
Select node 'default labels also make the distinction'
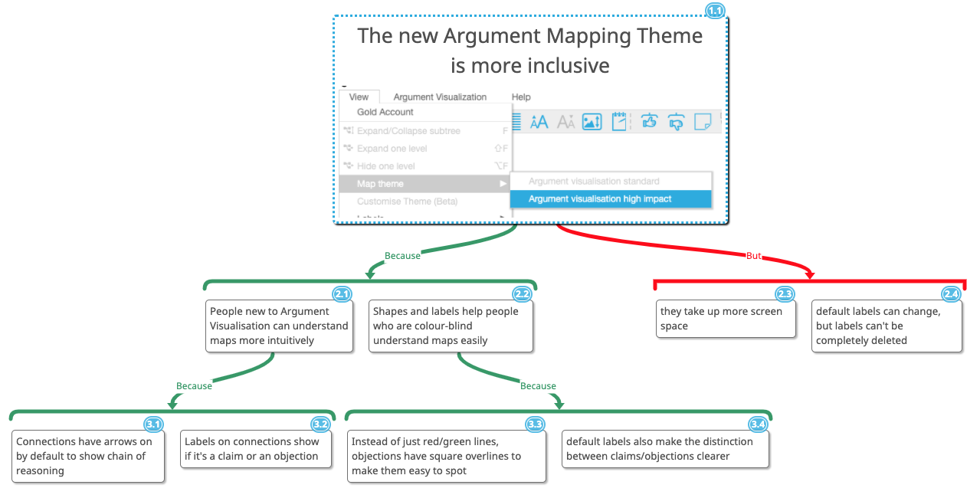665,449
